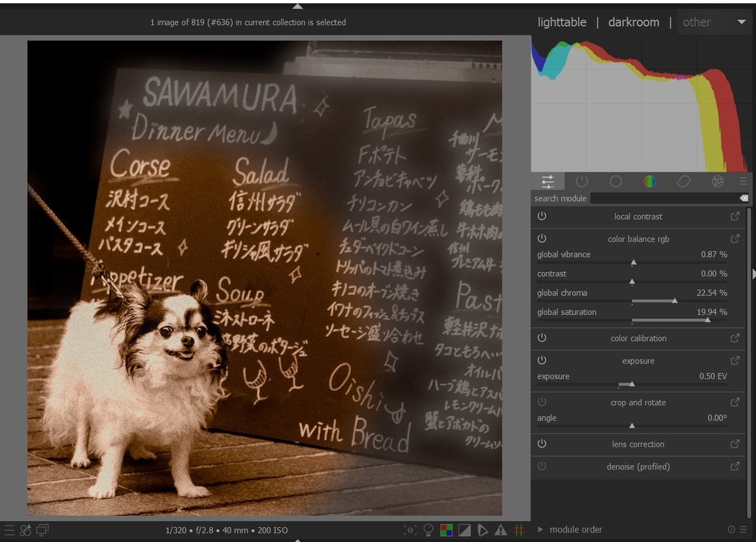Enable denoise (profiled) module
Image resolution: width=756 pixels, height=542 pixels.
[x=542, y=466]
